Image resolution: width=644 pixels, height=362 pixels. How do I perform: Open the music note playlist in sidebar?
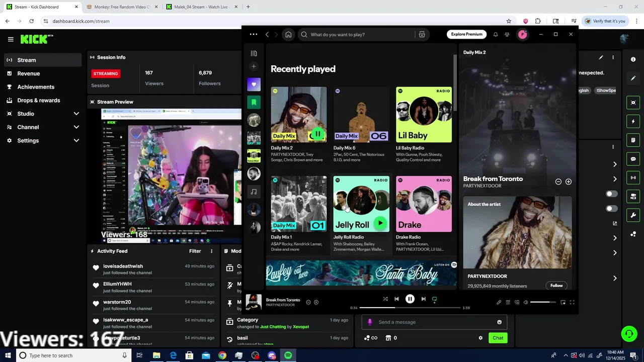(254, 192)
